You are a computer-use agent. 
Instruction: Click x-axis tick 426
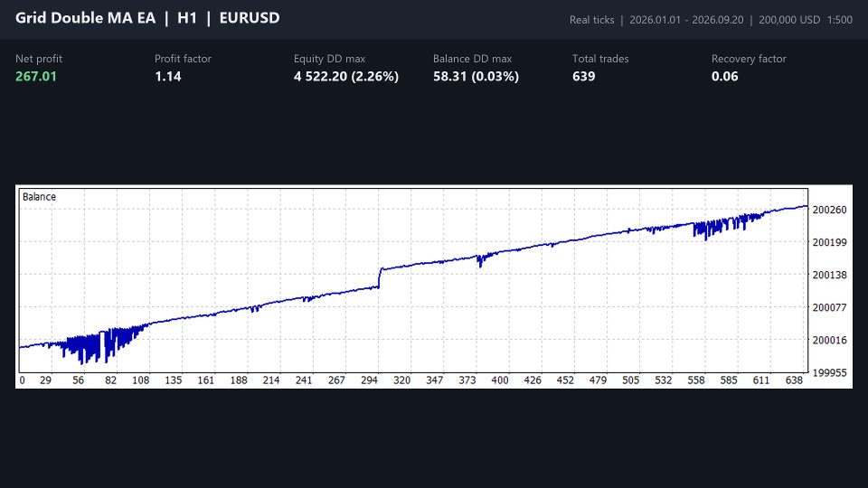coord(533,380)
